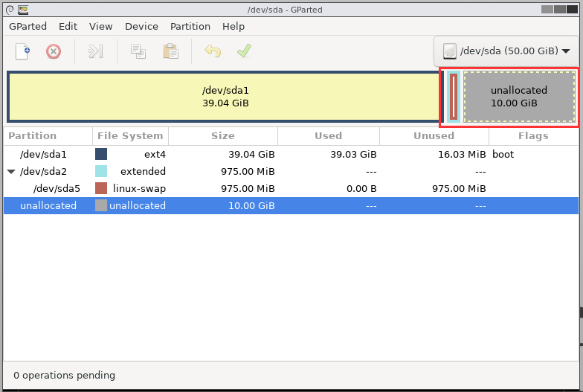Click the light gray title bar window button
This screenshot has height=392, width=583.
[x=547, y=9]
